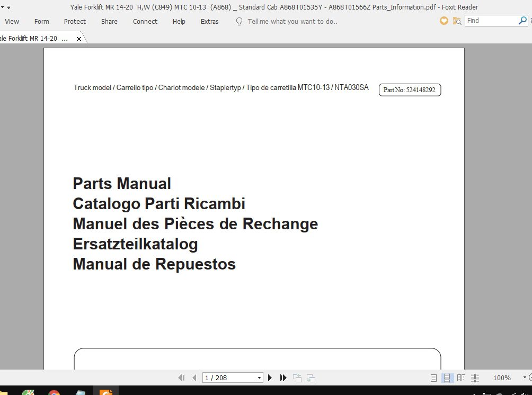
Task: Switch to single page view
Action: pos(433,378)
